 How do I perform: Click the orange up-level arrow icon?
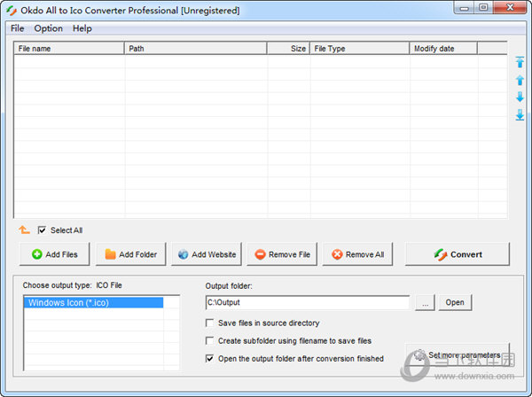click(24, 230)
